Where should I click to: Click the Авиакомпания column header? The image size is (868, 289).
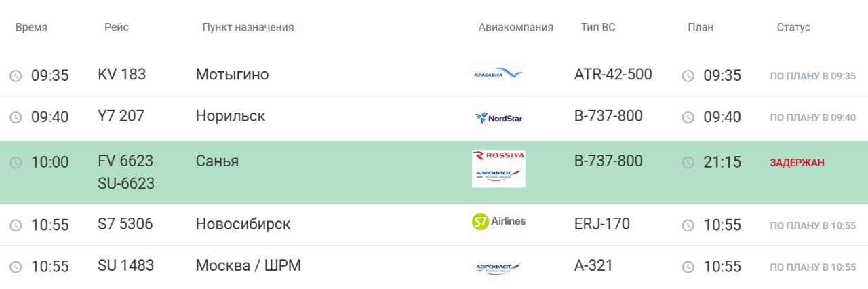(x=515, y=28)
